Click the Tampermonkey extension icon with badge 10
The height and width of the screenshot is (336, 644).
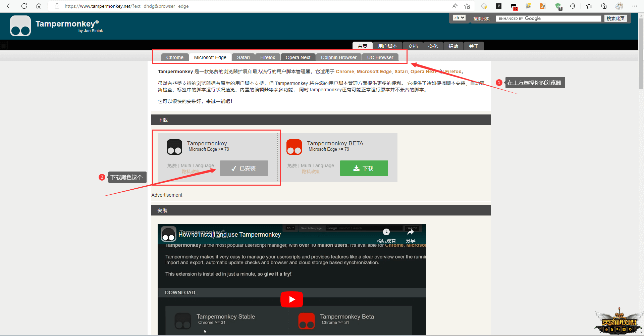(514, 6)
